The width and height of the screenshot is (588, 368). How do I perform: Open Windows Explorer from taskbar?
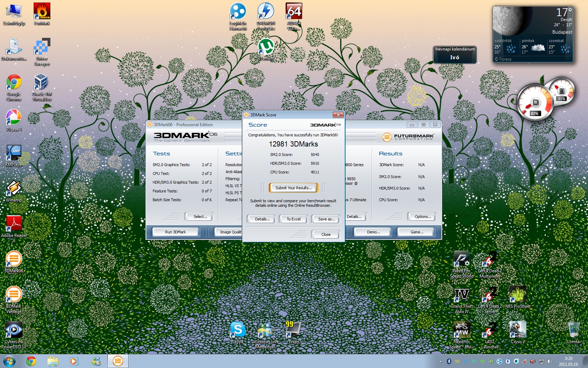click(53, 361)
